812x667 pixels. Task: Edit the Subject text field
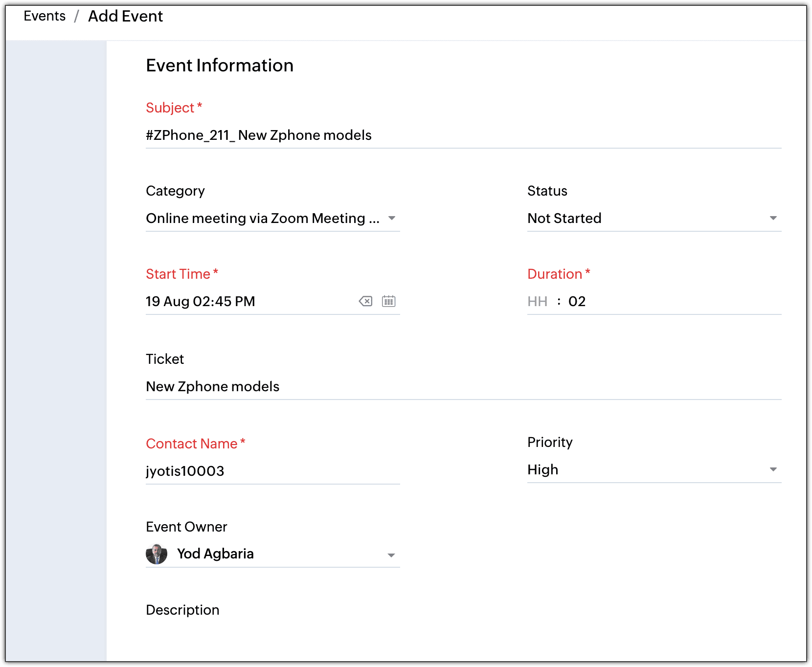[x=463, y=135]
